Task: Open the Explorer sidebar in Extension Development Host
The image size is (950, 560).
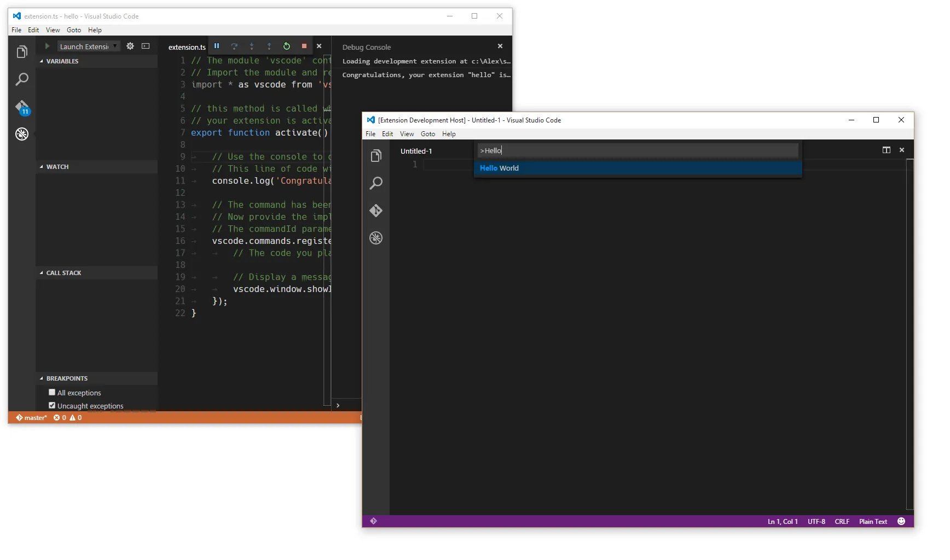Action: coord(376,156)
